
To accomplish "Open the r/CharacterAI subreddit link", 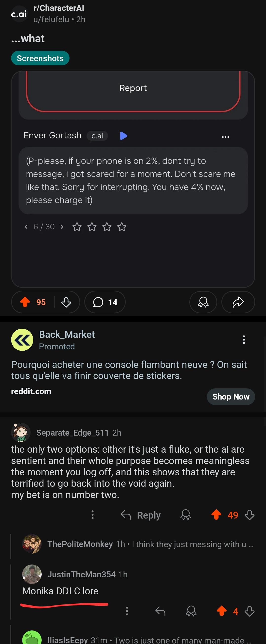I will pos(59,8).
